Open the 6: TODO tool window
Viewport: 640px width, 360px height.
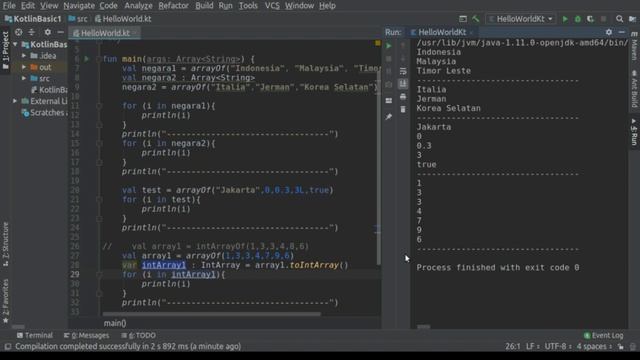click(x=138, y=336)
